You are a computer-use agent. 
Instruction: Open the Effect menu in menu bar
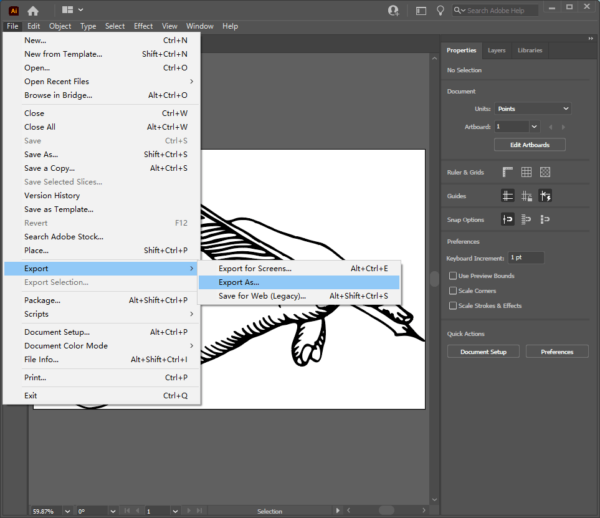(x=143, y=26)
